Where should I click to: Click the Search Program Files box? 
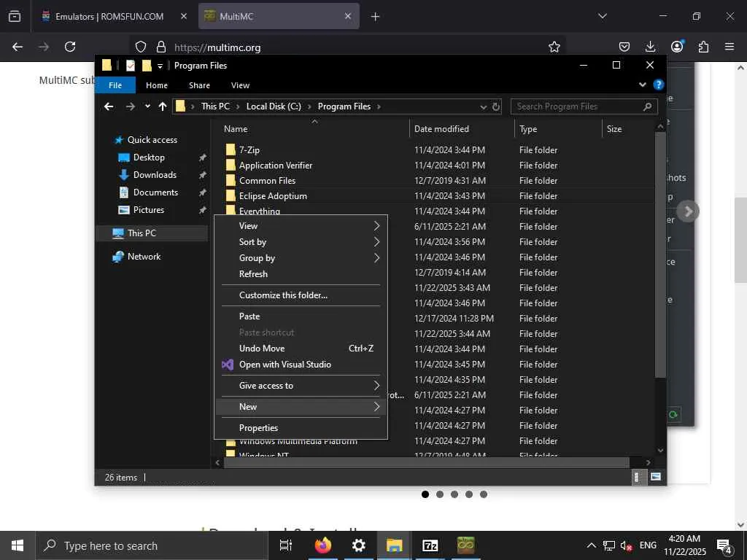pos(584,106)
